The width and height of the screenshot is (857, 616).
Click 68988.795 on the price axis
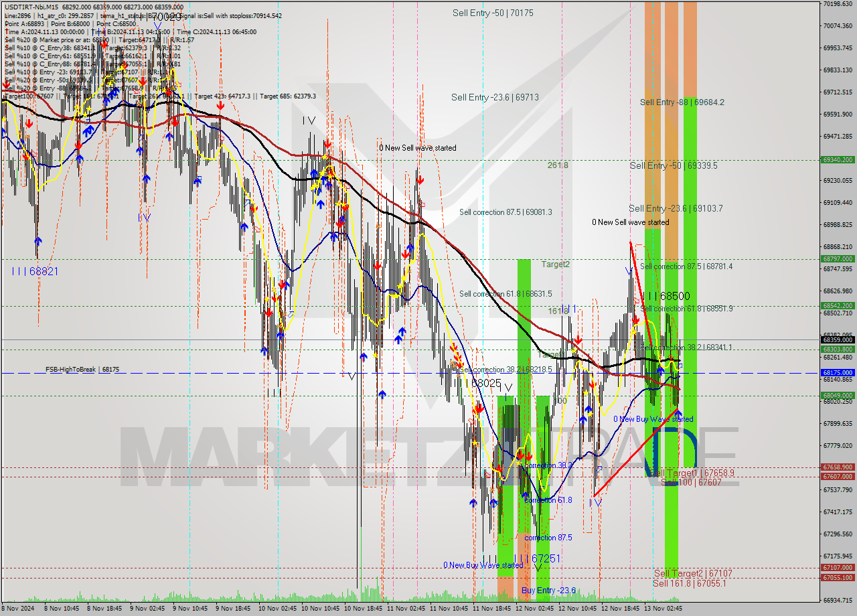click(838, 224)
